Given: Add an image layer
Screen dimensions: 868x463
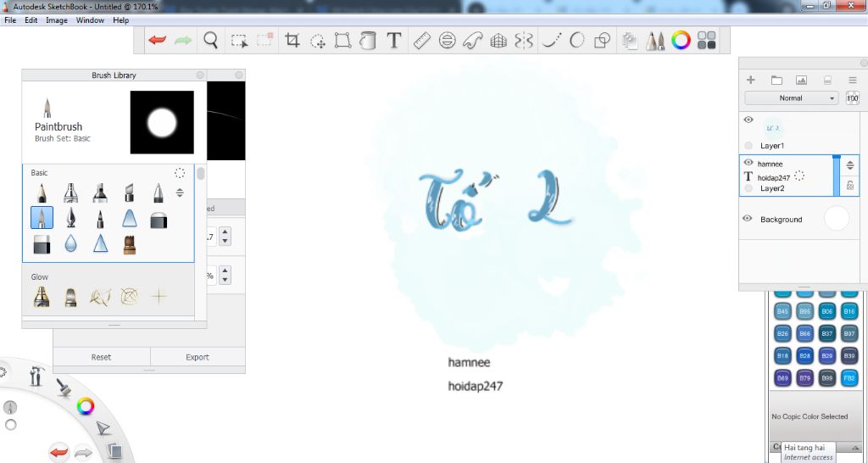Looking at the screenshot, I should coord(801,81).
